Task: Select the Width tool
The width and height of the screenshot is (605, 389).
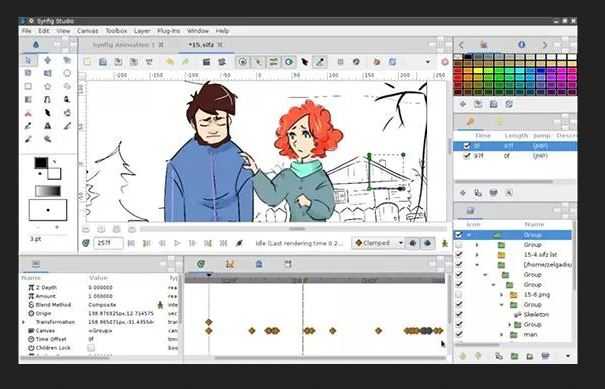Action: pos(47,113)
